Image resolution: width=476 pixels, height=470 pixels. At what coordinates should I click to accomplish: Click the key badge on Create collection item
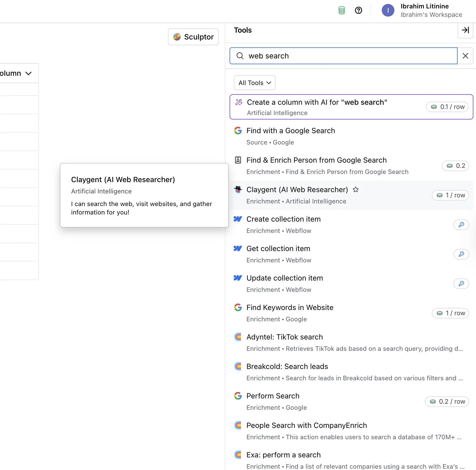pos(461,225)
